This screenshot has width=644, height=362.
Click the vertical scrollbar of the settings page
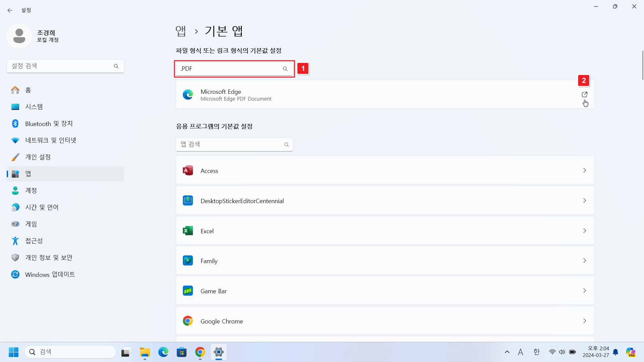pos(643,65)
